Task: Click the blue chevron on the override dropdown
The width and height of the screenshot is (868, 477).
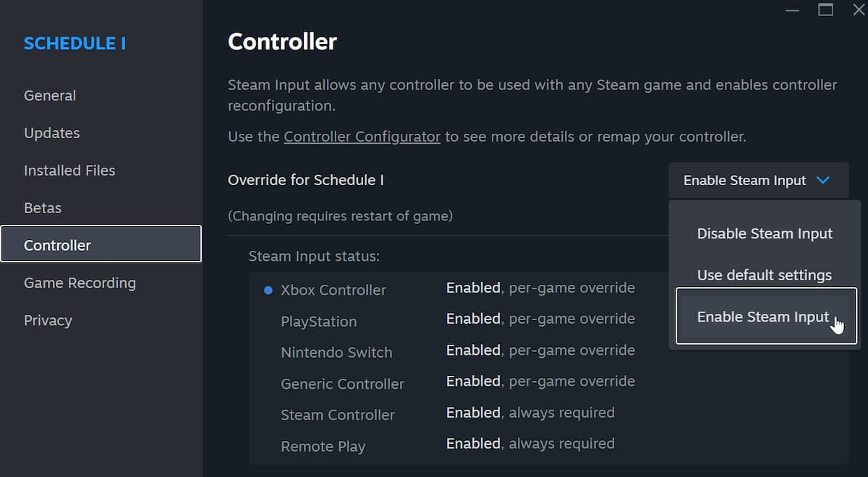Action: (x=822, y=180)
